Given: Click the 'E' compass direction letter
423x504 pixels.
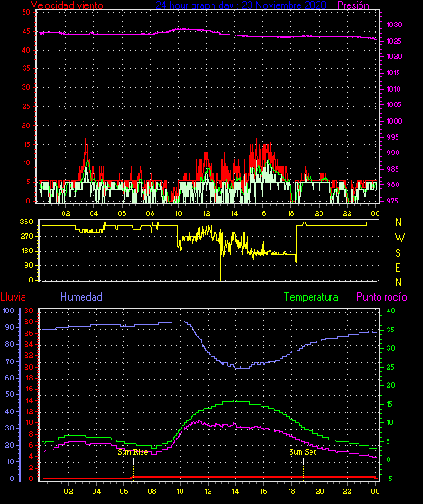Looking at the screenshot, I should (x=398, y=267).
